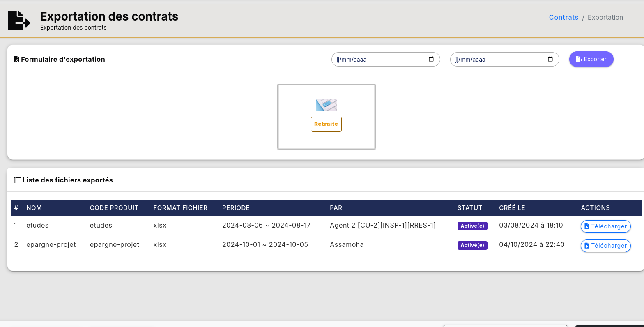The image size is (644, 327).
Task: Open calendar picker of first date field
Action: click(431, 59)
